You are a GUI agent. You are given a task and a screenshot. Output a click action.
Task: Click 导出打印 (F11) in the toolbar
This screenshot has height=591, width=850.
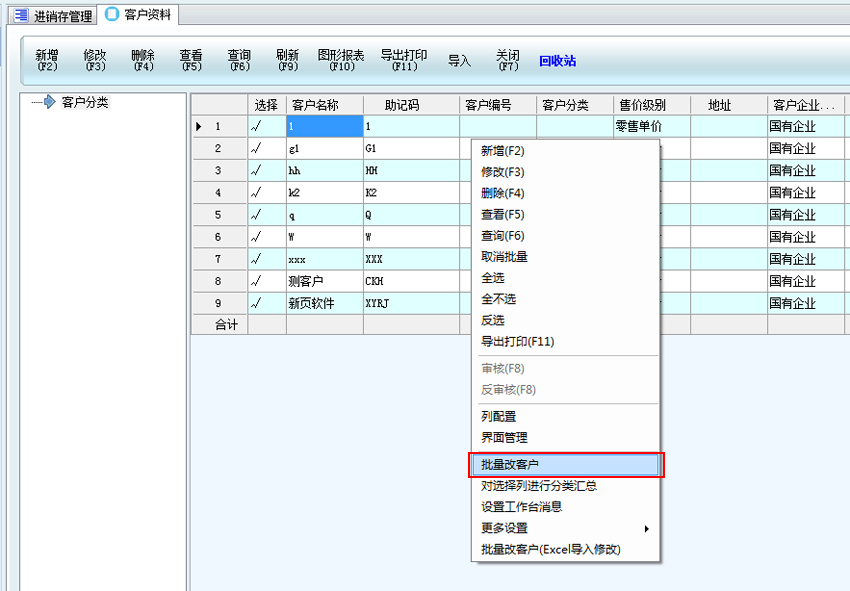(x=404, y=60)
